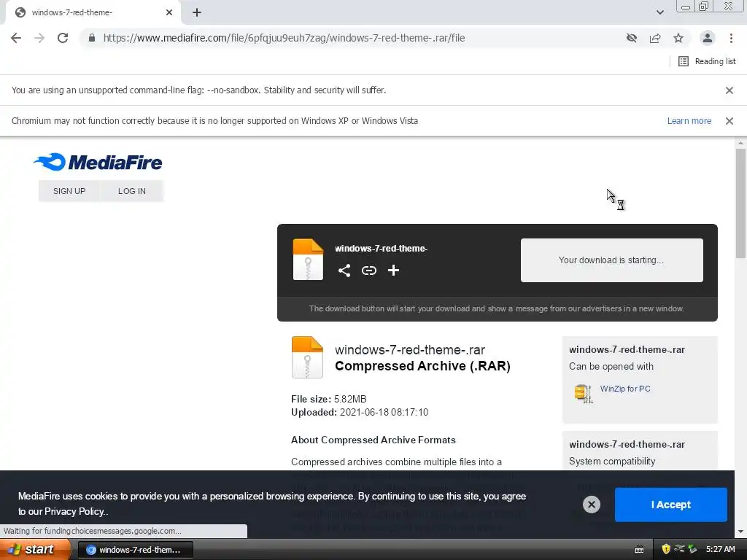Click the browser forward arrow

(x=39, y=38)
